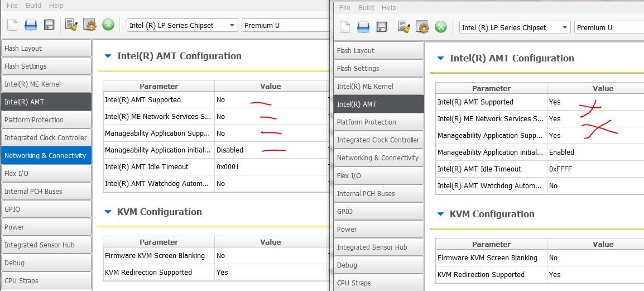The width and height of the screenshot is (644, 291).
Task: Open the Intel (R) LP Series Chipset dropdown, left window
Action: (182, 25)
